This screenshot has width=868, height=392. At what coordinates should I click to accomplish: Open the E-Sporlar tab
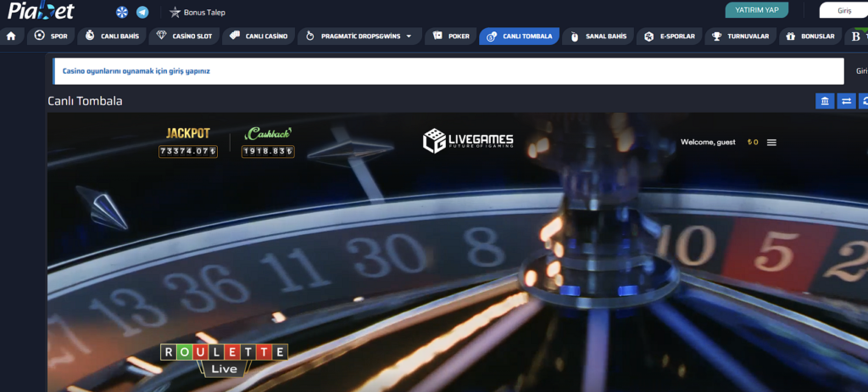coord(669,36)
